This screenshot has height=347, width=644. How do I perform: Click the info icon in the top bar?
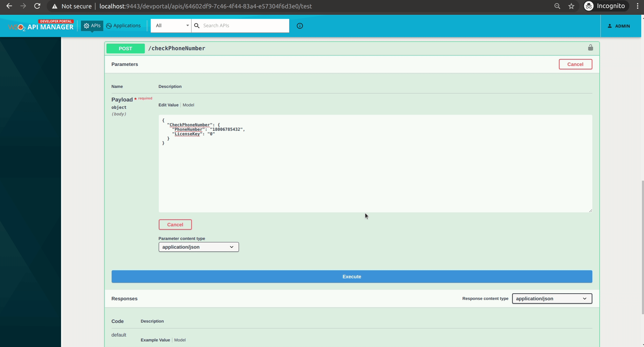299,26
